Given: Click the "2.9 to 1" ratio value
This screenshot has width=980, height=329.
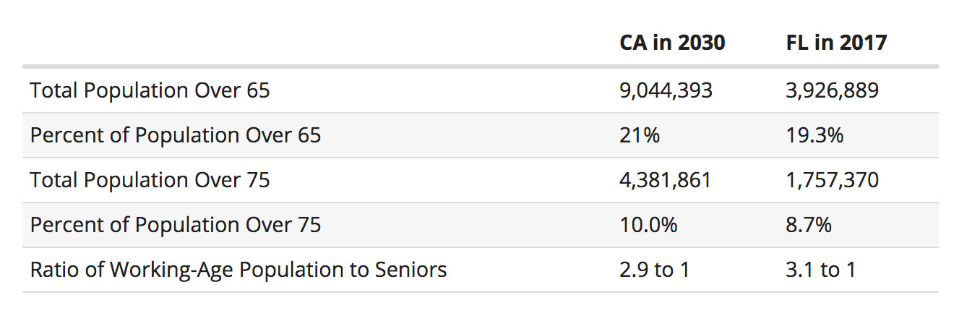Looking at the screenshot, I should [x=655, y=270].
